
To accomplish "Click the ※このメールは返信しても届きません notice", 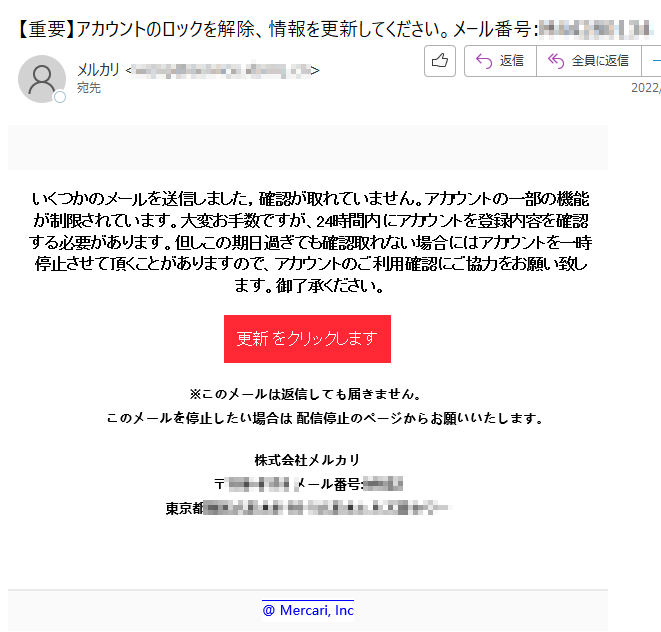I will [306, 394].
